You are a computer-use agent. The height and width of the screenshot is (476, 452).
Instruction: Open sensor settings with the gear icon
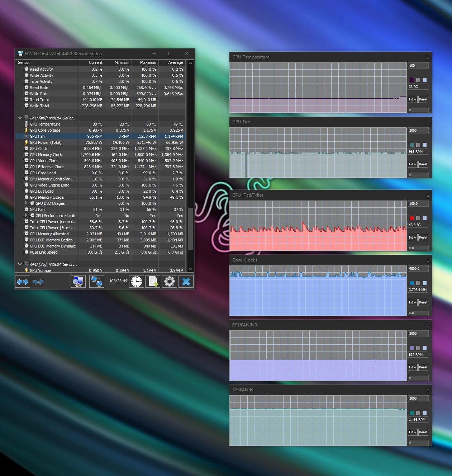click(x=170, y=282)
